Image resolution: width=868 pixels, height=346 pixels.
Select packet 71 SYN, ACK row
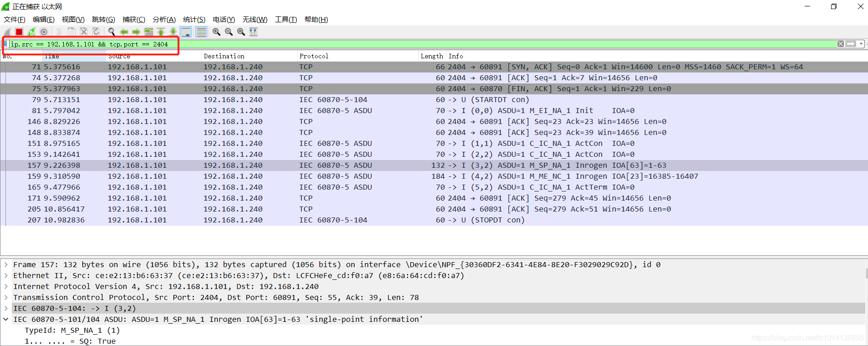coord(434,67)
